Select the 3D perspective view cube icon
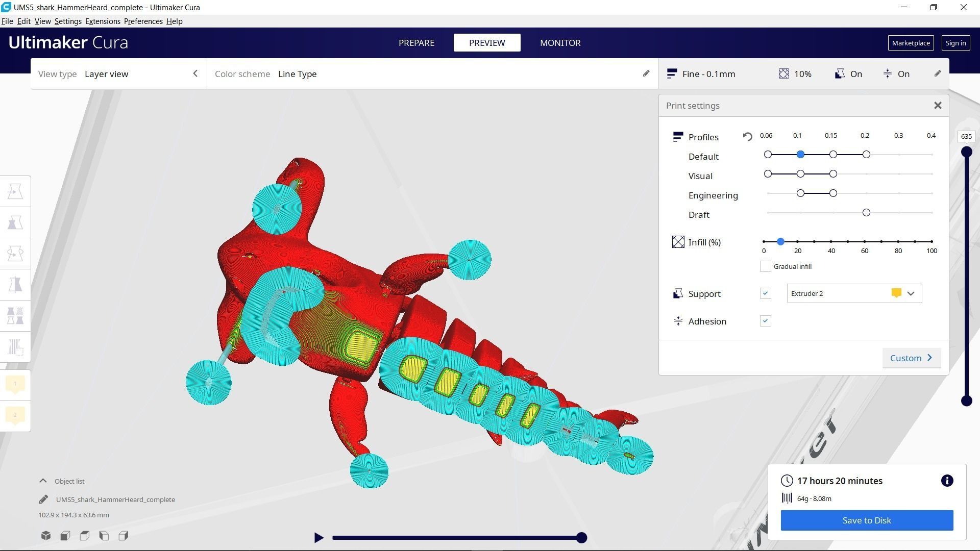This screenshot has width=980, height=551. [x=46, y=536]
